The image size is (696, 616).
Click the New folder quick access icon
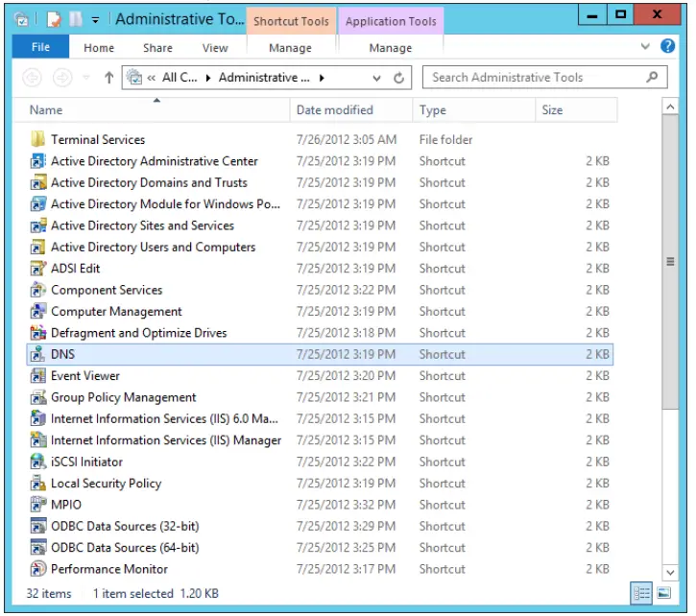point(76,19)
